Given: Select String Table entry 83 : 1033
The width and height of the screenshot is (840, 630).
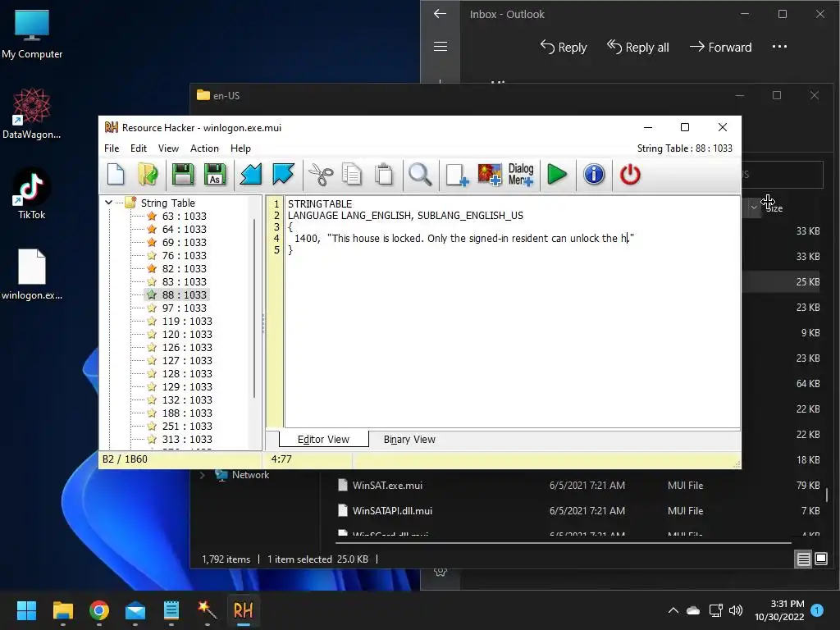Looking at the screenshot, I should point(184,282).
